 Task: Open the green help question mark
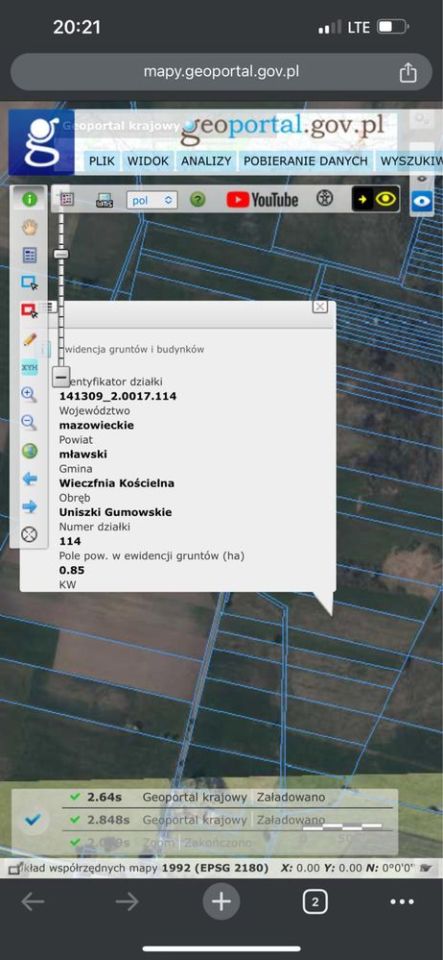[x=197, y=200]
